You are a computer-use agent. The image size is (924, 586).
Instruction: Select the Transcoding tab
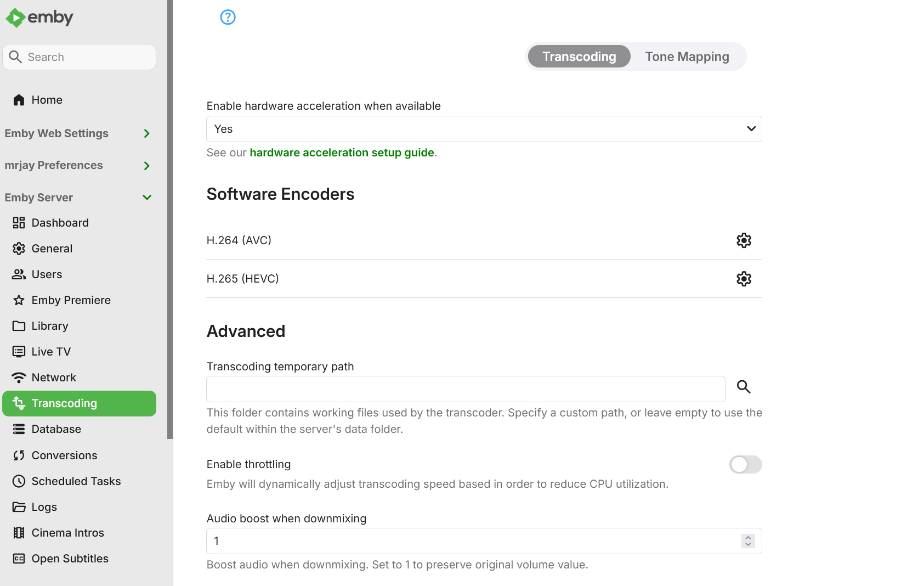pos(579,57)
